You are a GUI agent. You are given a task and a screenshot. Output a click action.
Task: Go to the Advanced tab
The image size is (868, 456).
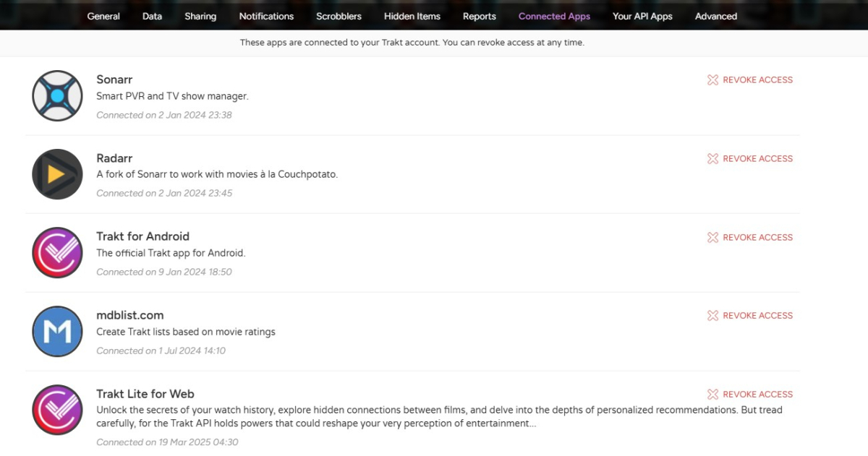coord(716,16)
